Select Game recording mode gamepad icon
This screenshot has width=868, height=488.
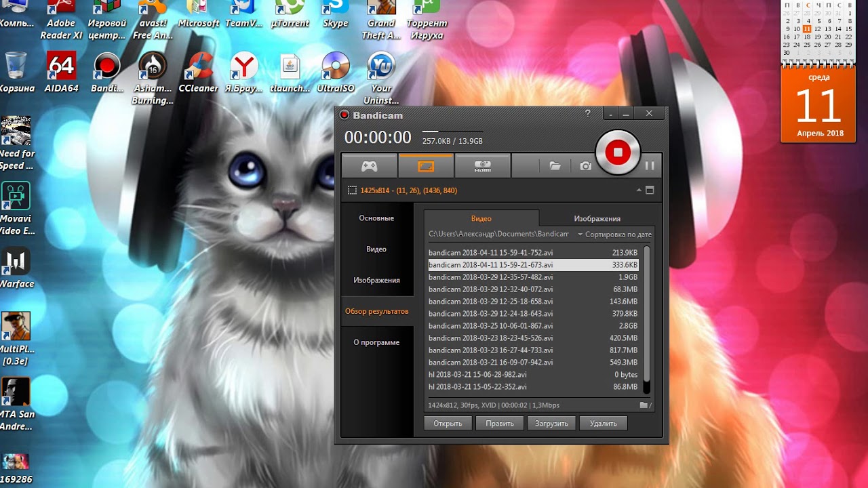(x=369, y=165)
